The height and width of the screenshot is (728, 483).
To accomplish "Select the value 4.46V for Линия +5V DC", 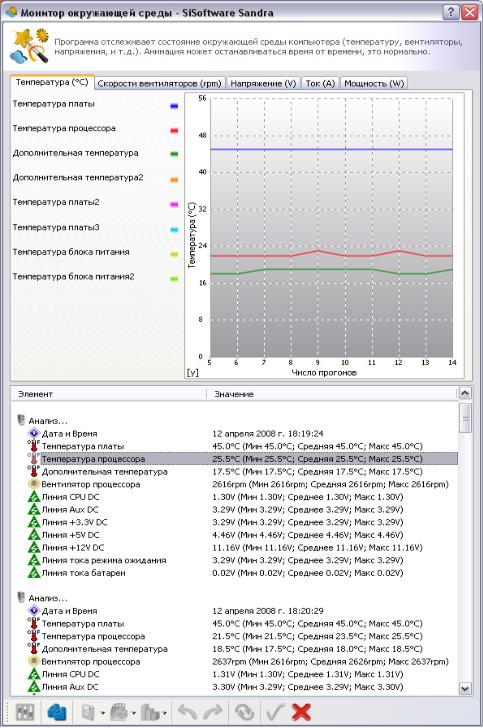I will pos(307,535).
